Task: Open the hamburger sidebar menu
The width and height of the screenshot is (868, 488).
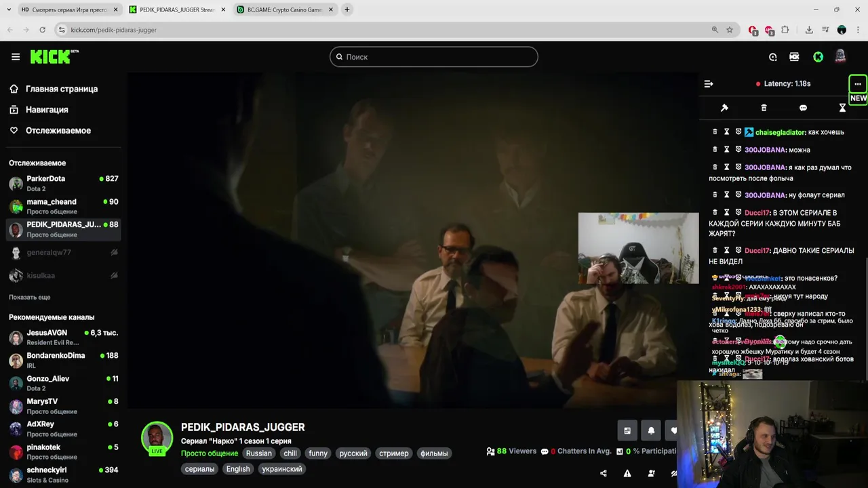Action: coord(16,57)
